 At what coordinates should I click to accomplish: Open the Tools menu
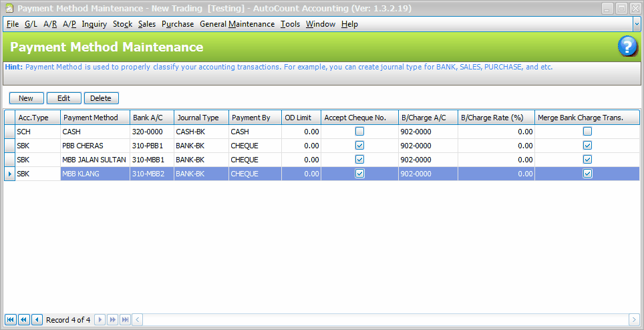pos(290,24)
